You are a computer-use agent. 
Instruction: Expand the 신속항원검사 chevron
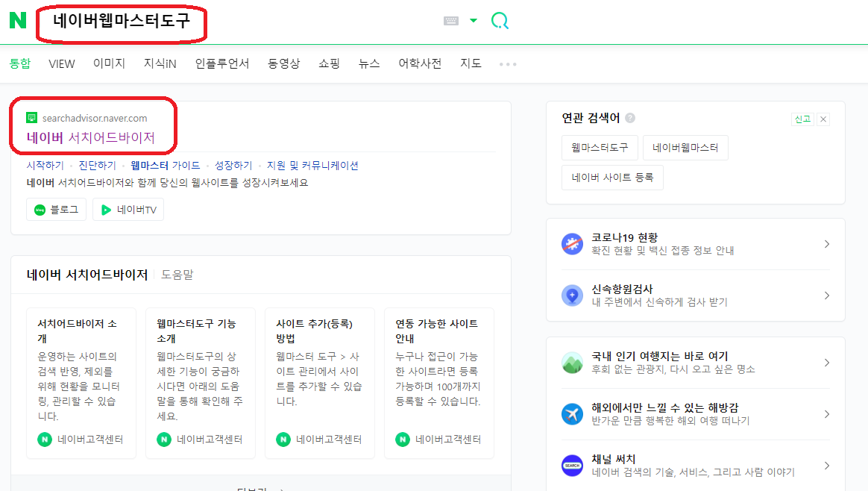click(x=826, y=295)
